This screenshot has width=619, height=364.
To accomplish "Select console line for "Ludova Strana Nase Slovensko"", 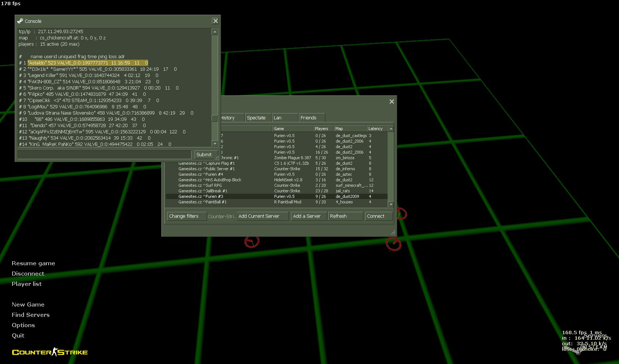I will pos(106,113).
